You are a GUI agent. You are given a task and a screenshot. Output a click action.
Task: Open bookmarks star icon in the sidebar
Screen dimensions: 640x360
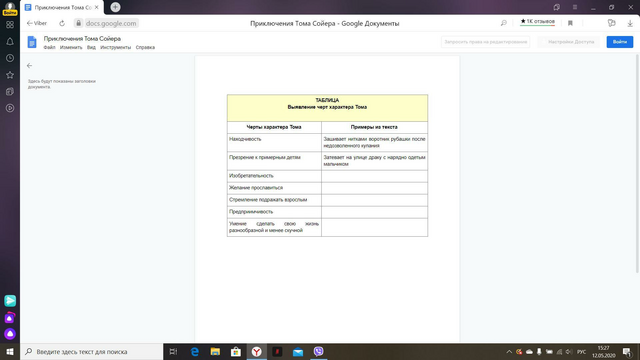10,75
